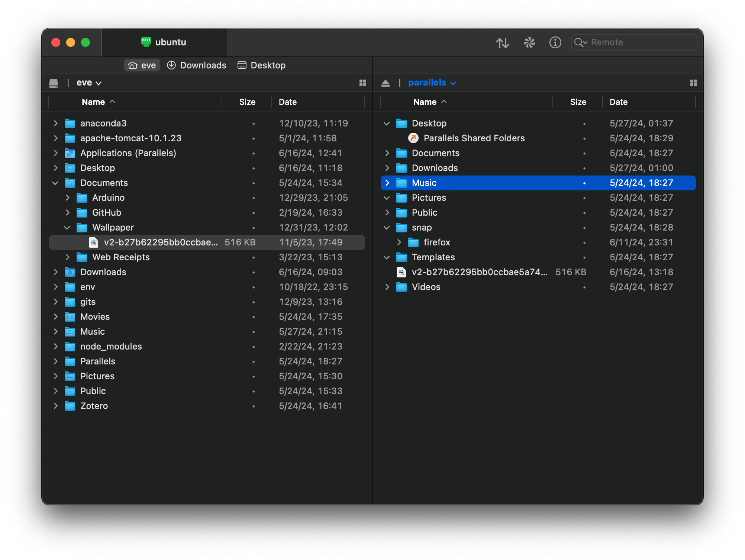Click the local Pictures folder icon
Screen dimensions: 745x560
tap(70, 376)
